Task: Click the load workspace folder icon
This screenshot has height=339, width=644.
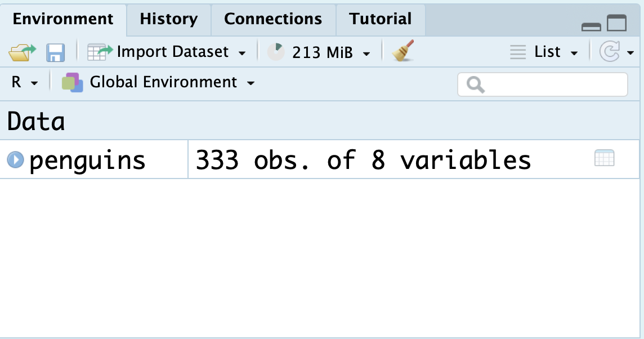Action: tap(22, 52)
